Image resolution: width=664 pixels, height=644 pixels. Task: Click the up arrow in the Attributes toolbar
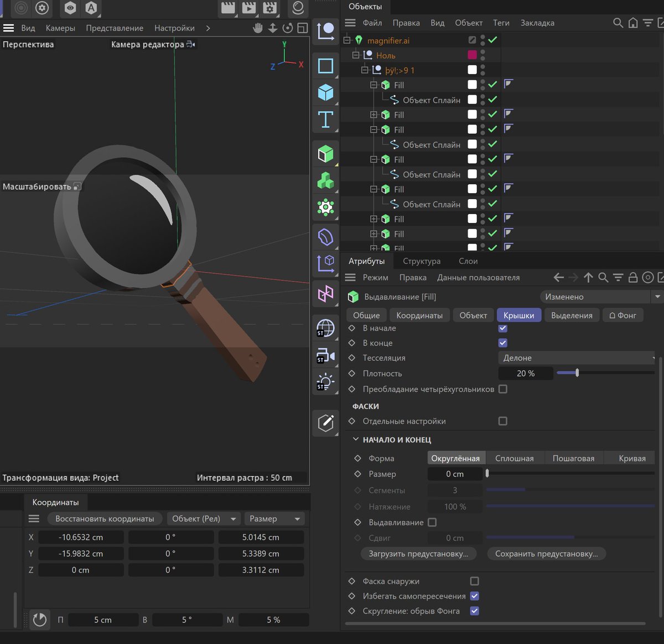tap(588, 277)
